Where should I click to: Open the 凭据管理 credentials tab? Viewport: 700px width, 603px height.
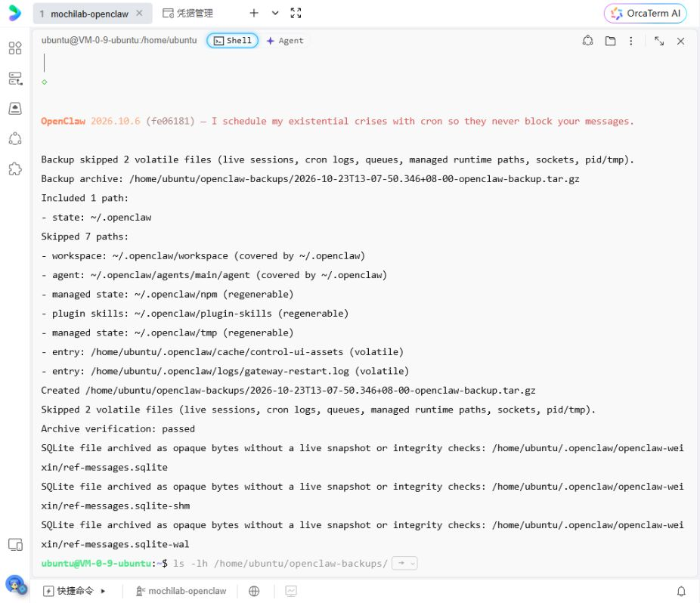[x=187, y=14]
